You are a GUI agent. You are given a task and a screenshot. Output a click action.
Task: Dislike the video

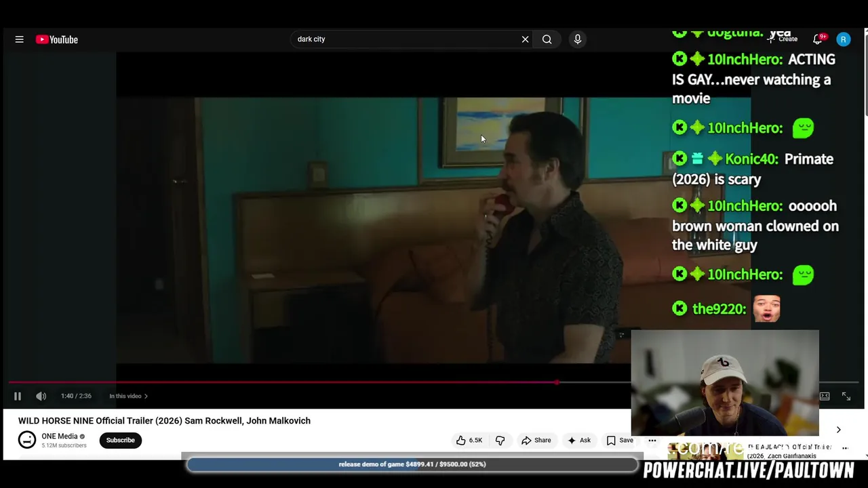click(500, 440)
